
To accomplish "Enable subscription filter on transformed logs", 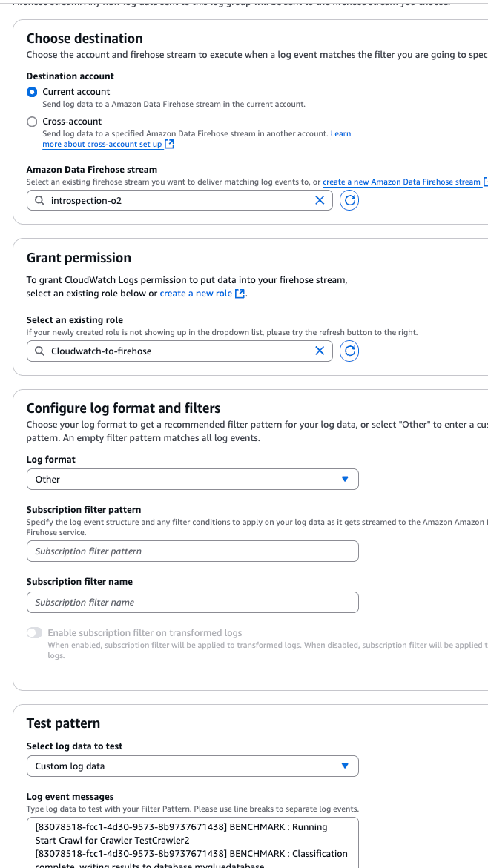I will (33, 632).
